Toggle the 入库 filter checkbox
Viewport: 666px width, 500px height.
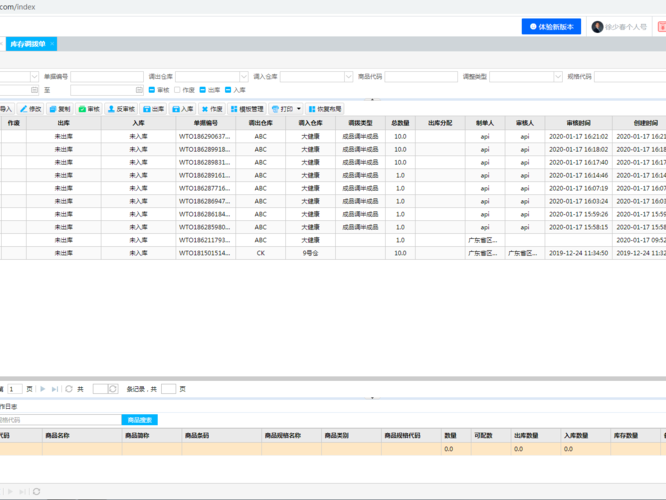(x=228, y=90)
